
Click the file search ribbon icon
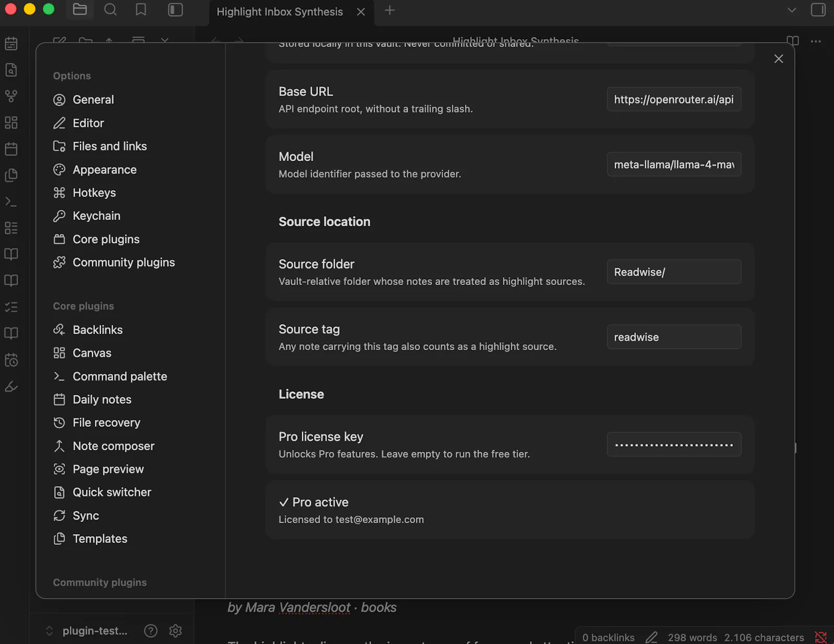point(11,70)
